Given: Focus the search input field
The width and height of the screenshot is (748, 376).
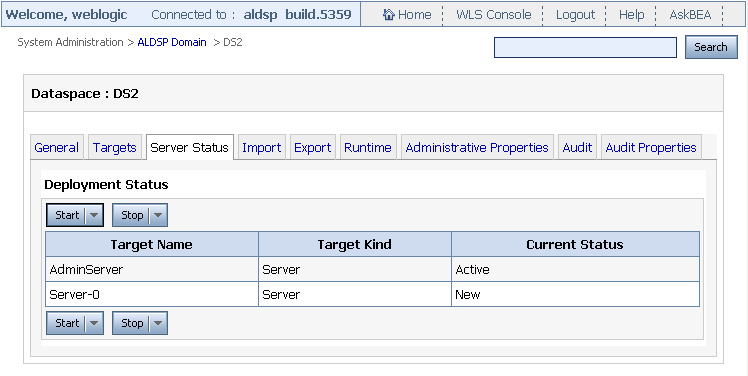Looking at the screenshot, I should [585, 47].
